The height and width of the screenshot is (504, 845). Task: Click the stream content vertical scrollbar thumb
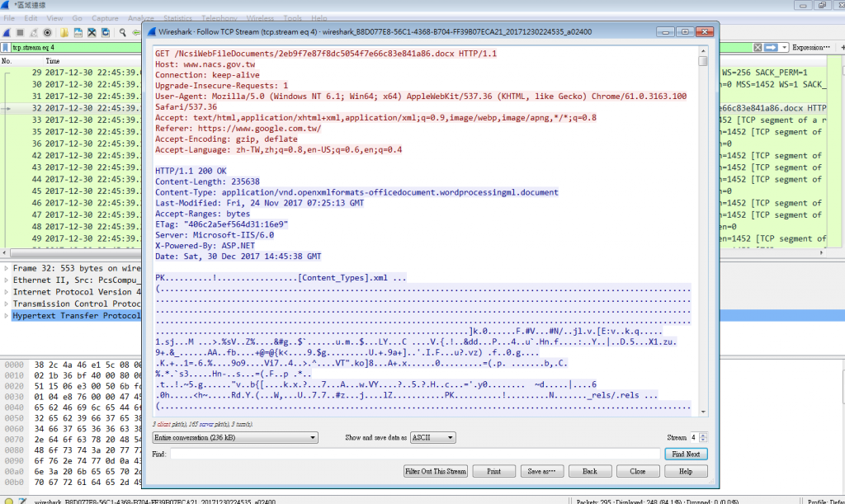tap(703, 61)
